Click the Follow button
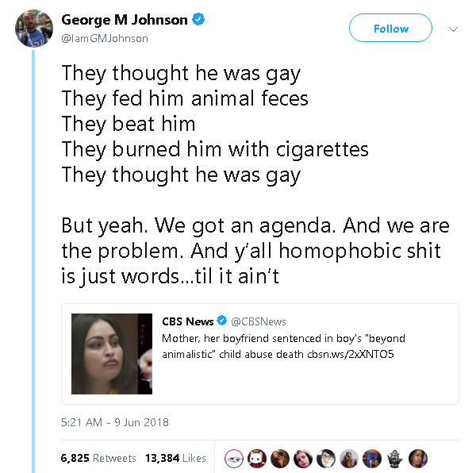476x473 pixels. pyautogui.click(x=390, y=29)
